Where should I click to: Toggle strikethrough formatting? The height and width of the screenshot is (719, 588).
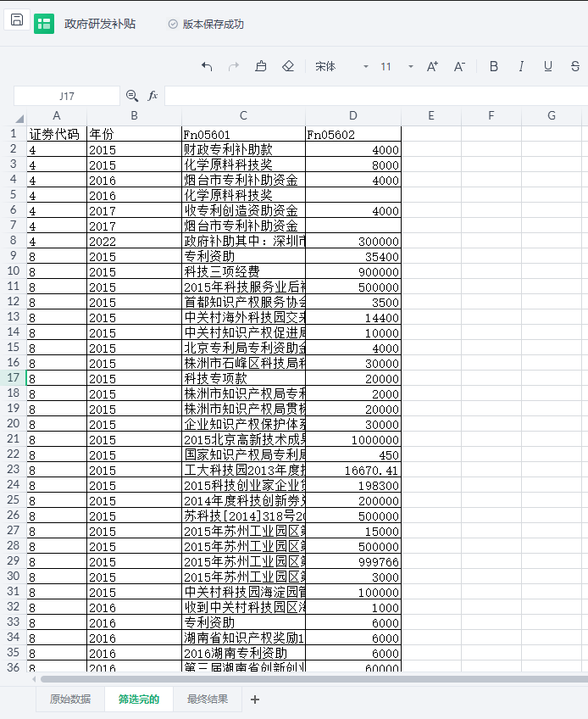click(574, 66)
